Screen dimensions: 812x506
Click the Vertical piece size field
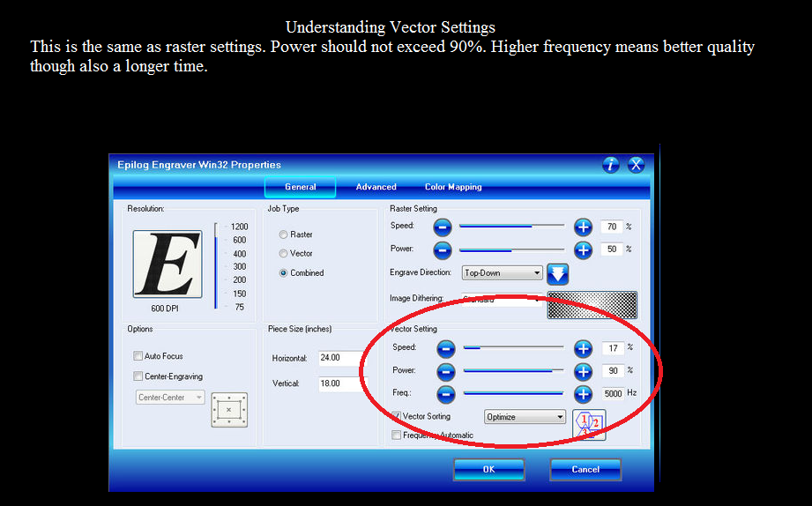[342, 383]
